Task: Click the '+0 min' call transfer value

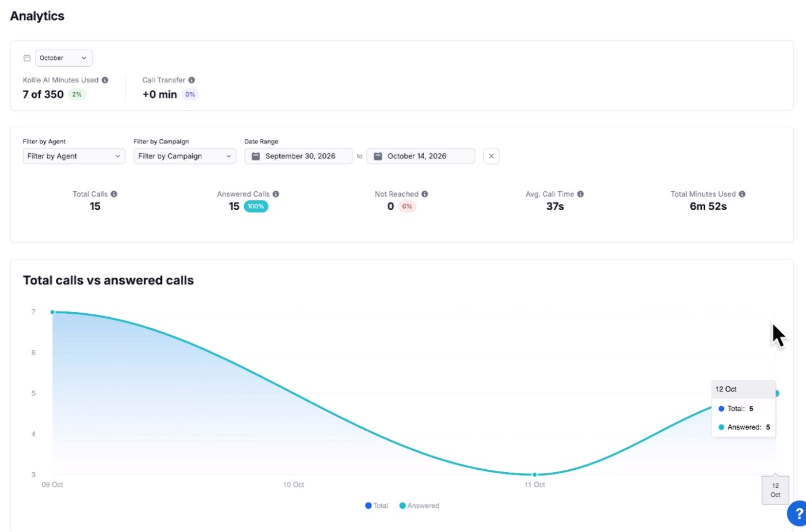Action: [x=159, y=94]
